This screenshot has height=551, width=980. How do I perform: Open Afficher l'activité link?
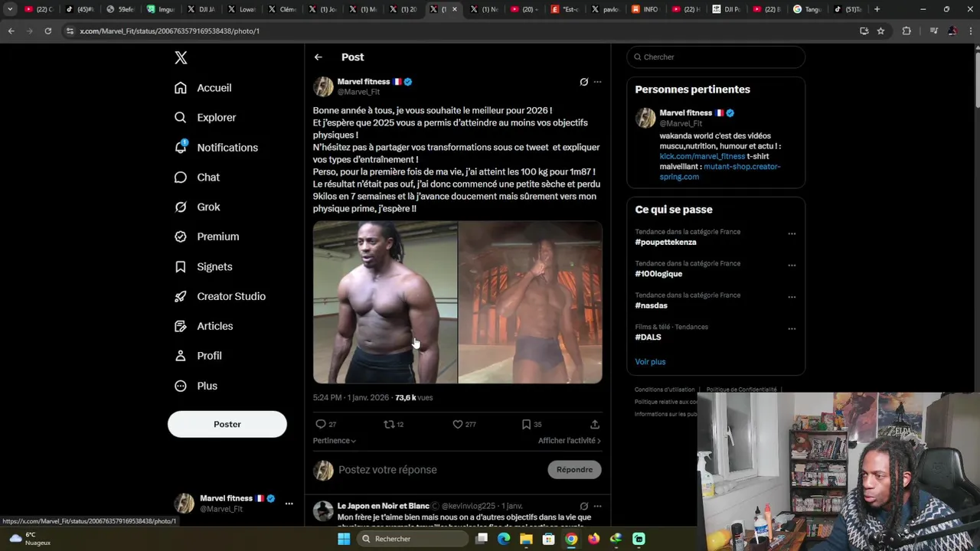pyautogui.click(x=570, y=441)
